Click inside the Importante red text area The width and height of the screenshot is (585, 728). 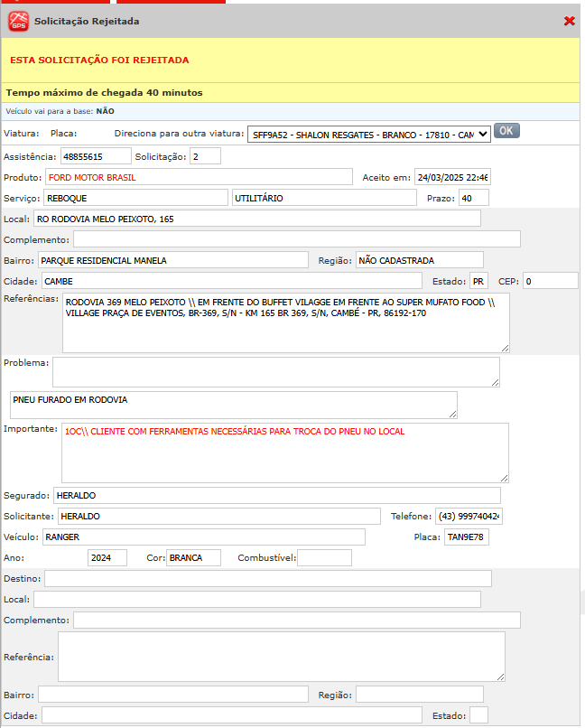tap(285, 453)
